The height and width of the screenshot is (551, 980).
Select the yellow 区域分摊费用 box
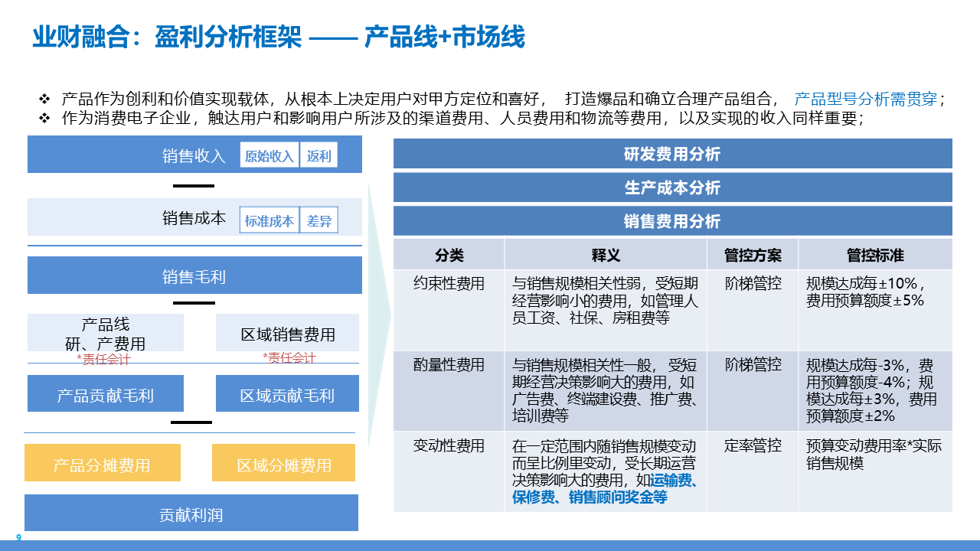coord(284,463)
